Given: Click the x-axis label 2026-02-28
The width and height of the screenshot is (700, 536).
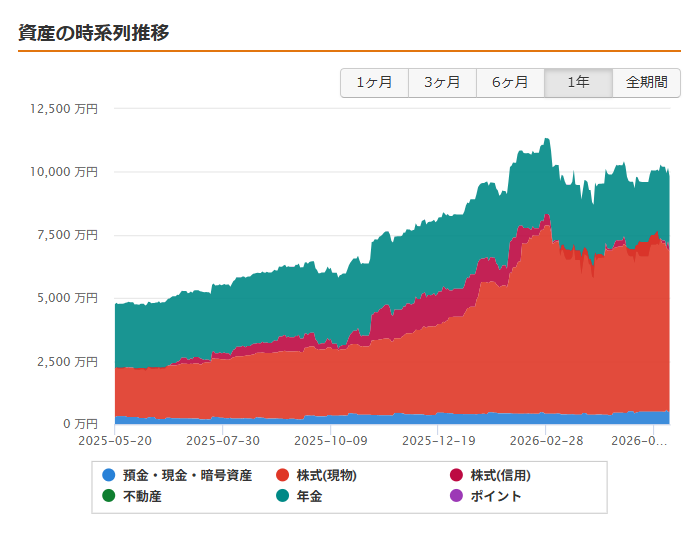Looking at the screenshot, I should (546, 441).
